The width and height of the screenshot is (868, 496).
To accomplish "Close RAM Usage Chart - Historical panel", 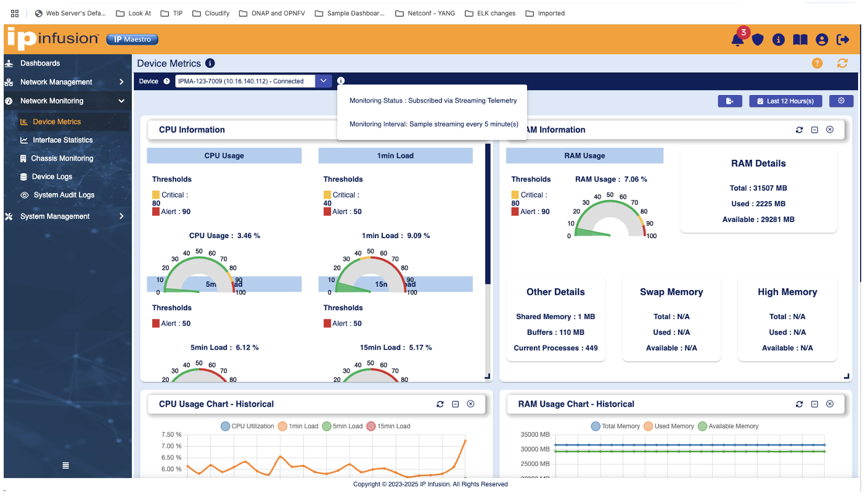I will pos(830,404).
